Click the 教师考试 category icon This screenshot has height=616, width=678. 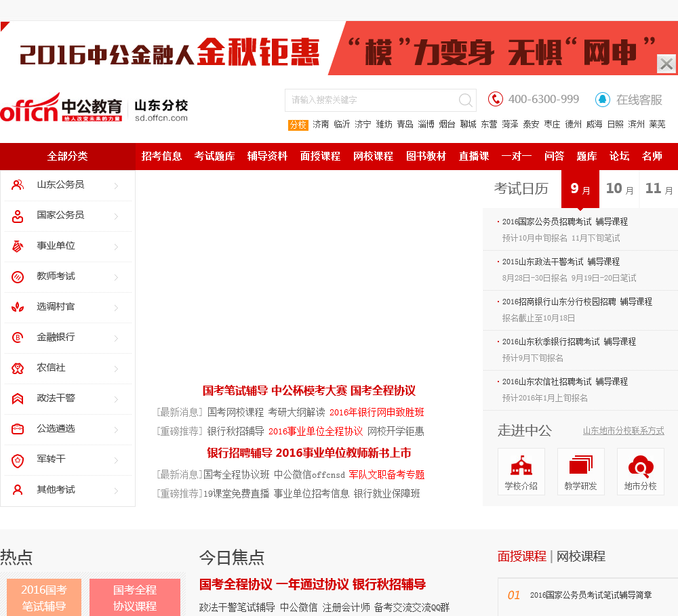[18, 276]
